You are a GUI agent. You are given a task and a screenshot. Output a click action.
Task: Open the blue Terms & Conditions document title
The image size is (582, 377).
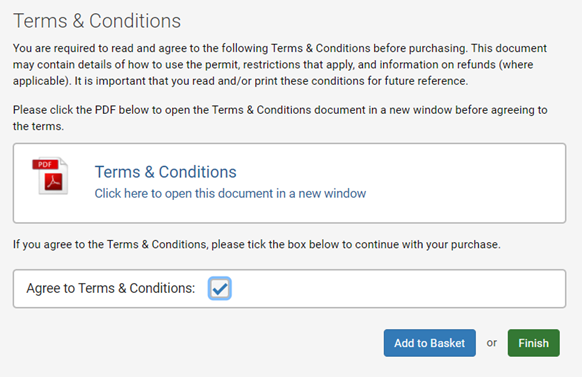pos(166,172)
